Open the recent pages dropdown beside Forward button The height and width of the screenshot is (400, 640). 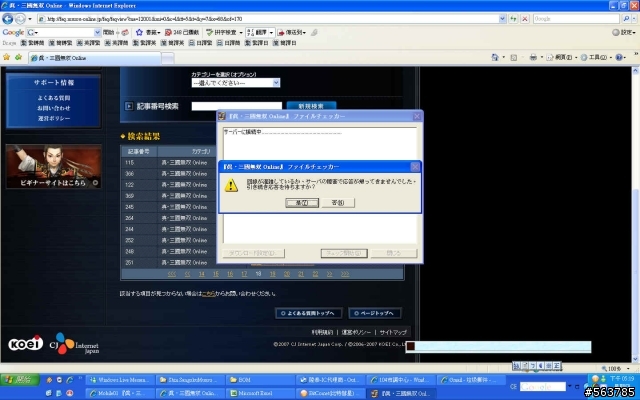29,19
